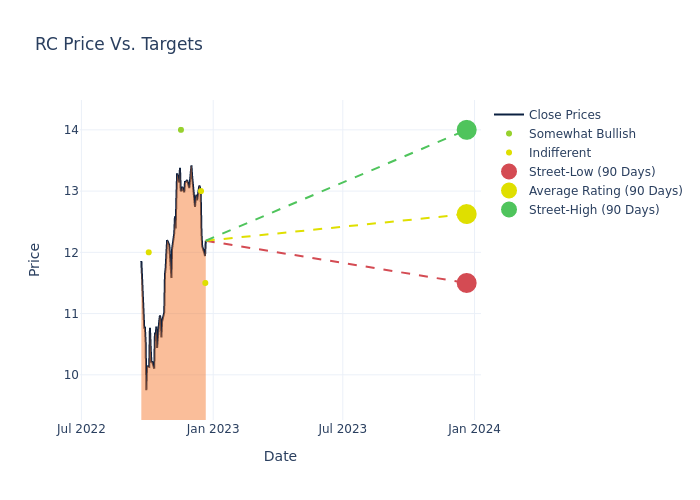Toggle the Indifferent legend label
The width and height of the screenshot is (700, 500).
click(x=559, y=153)
